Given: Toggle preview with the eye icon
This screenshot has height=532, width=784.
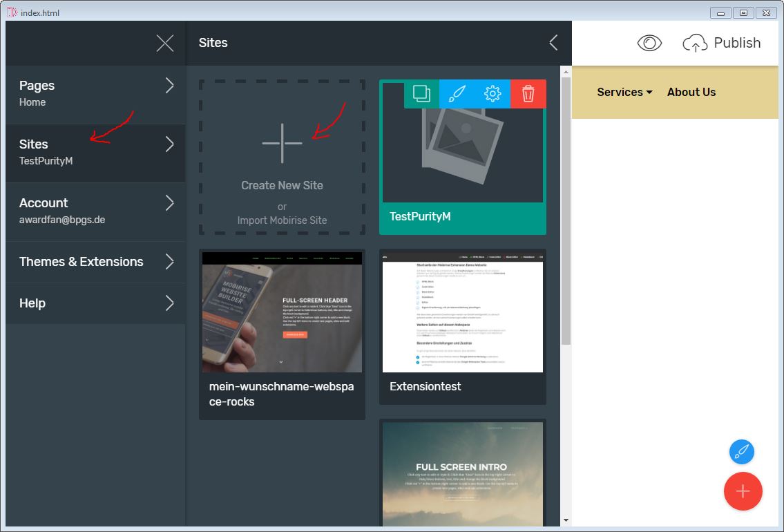Looking at the screenshot, I should pos(649,44).
